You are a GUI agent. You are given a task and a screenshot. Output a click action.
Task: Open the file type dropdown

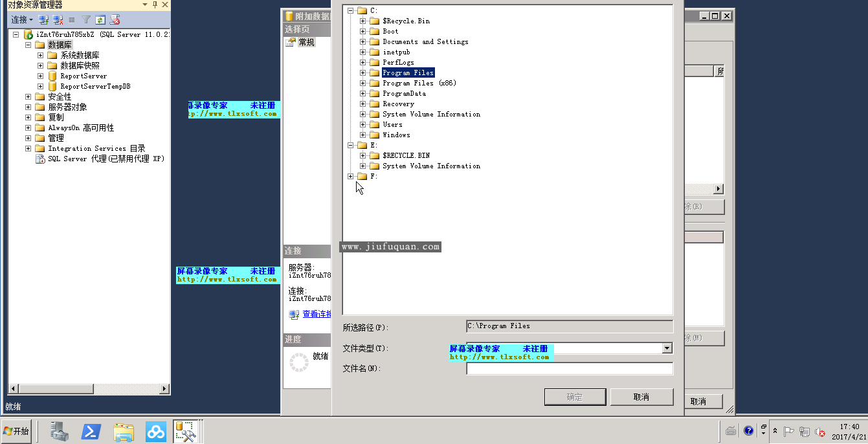click(x=667, y=348)
